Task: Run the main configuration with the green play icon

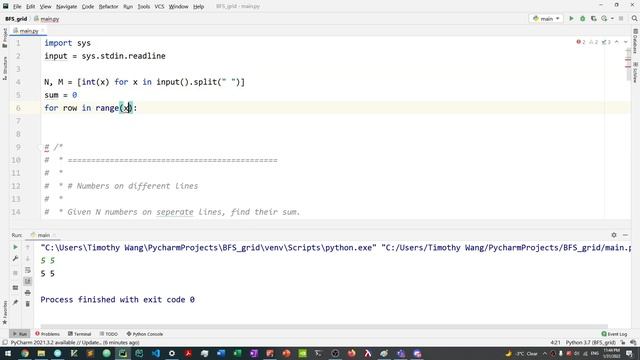Action: [571, 19]
